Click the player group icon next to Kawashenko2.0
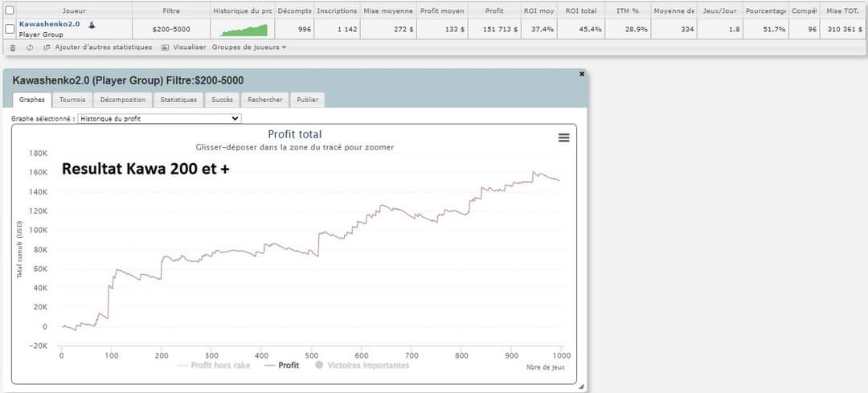868x393 pixels. point(92,25)
